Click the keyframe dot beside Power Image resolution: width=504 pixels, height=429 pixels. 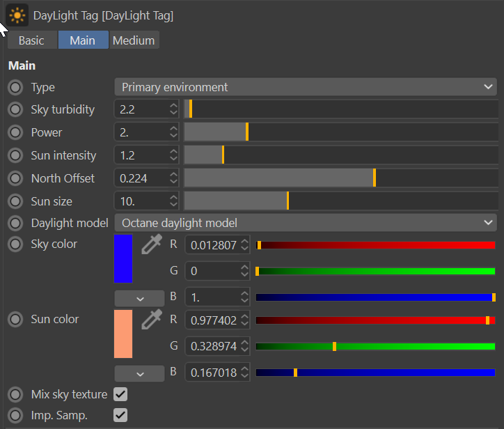tap(15, 132)
